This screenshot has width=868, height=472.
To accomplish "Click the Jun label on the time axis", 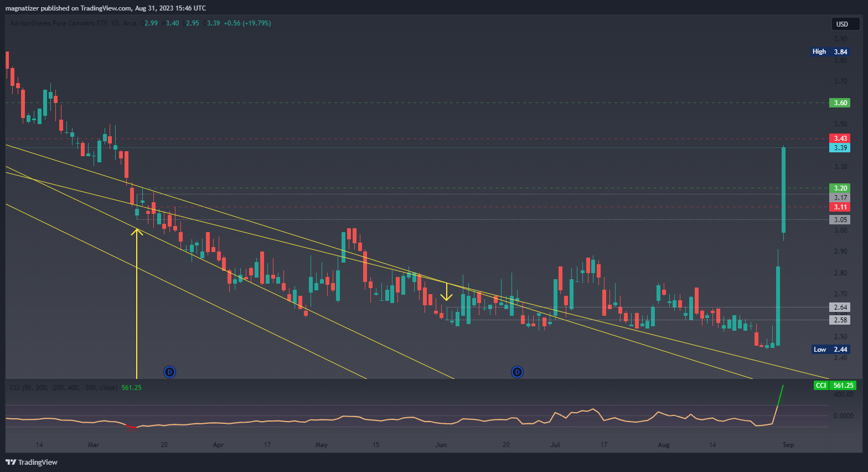I will pos(441,445).
